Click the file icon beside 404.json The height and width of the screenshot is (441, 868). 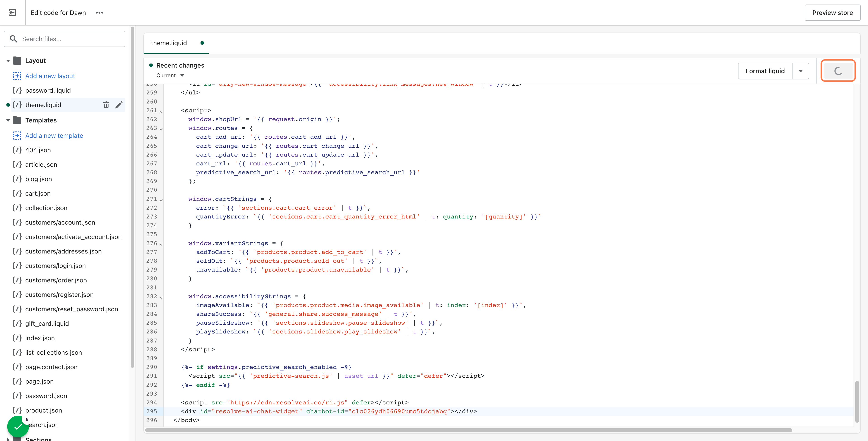[x=17, y=150]
